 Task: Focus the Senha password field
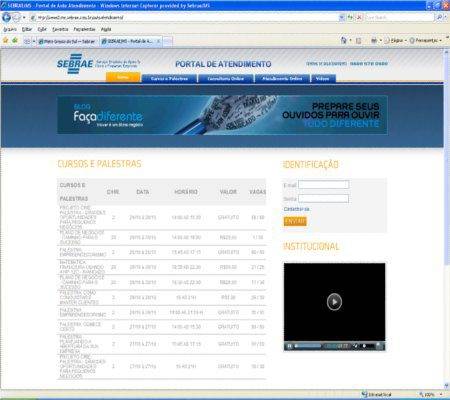(x=323, y=199)
